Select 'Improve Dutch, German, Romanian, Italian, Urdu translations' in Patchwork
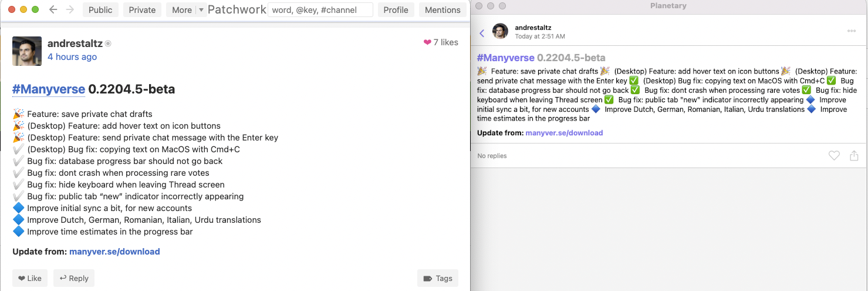868x291 pixels. point(144,220)
